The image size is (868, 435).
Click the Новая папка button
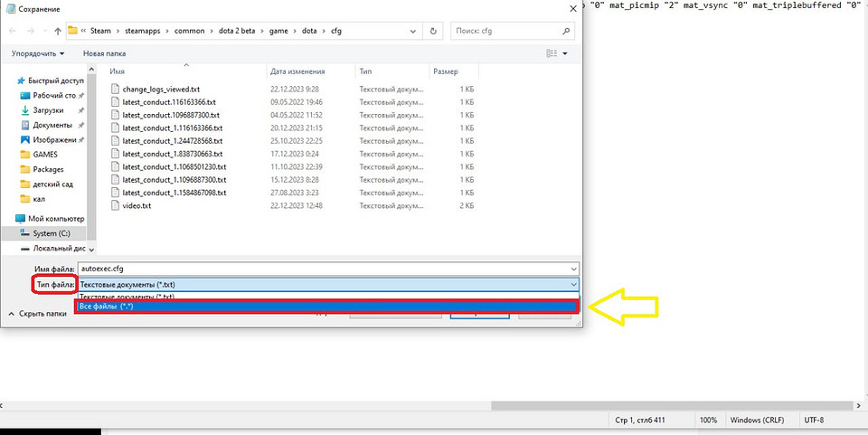[105, 53]
